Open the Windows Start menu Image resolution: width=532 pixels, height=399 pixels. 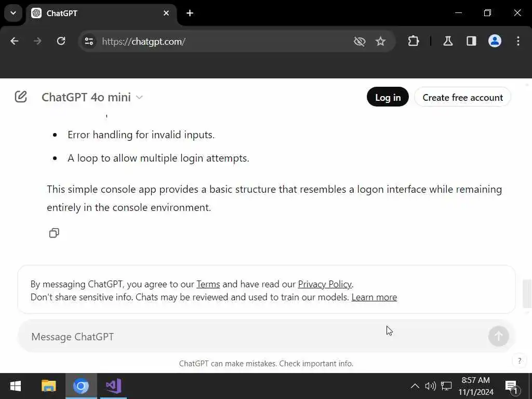point(15,386)
